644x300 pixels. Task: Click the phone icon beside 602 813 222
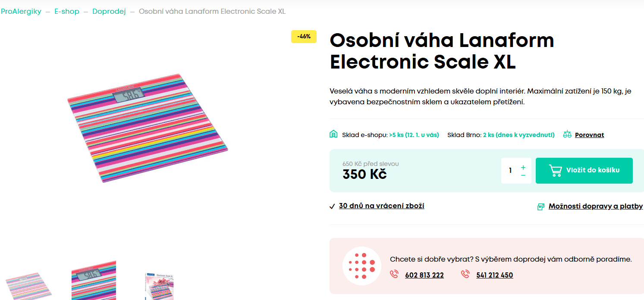[x=394, y=275]
